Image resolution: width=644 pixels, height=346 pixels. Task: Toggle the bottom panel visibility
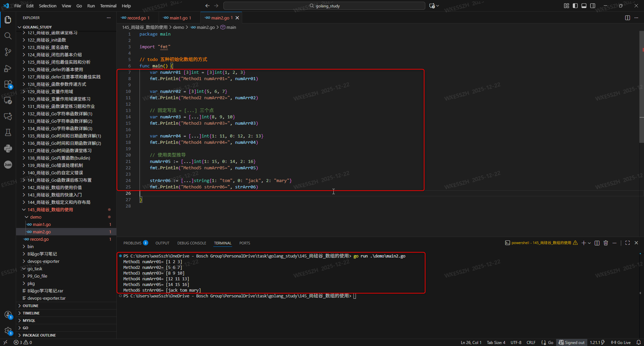pyautogui.click(x=584, y=6)
